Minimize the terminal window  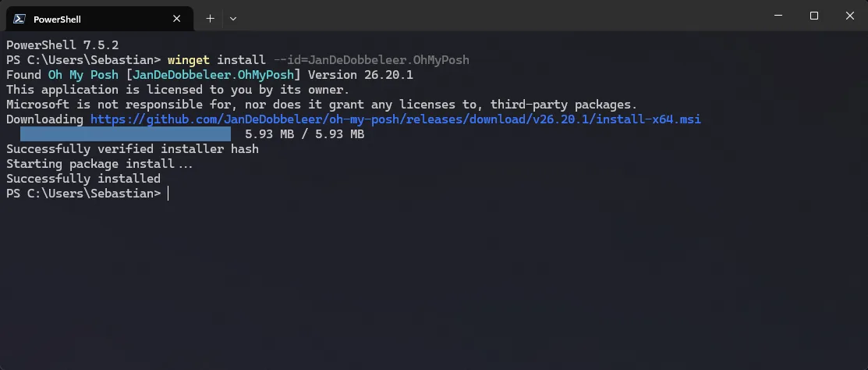pyautogui.click(x=778, y=16)
